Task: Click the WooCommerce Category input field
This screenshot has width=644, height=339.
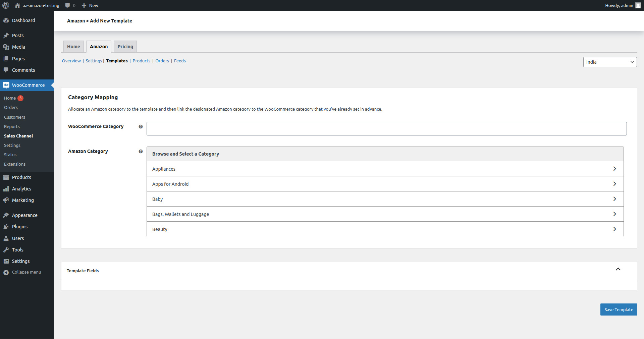Action: pos(386,129)
